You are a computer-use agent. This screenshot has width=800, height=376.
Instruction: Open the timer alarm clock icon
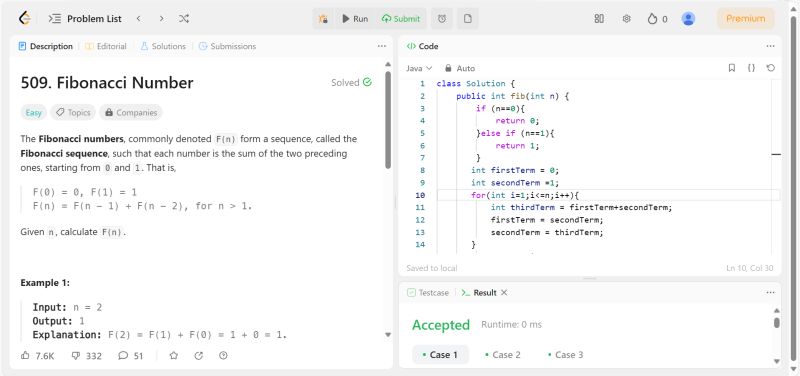click(x=442, y=19)
